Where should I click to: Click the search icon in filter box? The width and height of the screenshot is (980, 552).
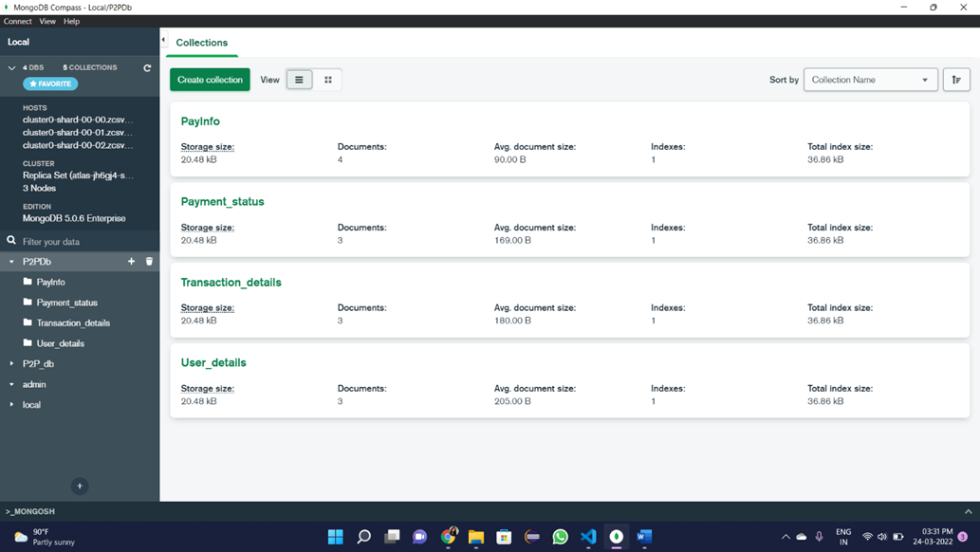click(11, 241)
